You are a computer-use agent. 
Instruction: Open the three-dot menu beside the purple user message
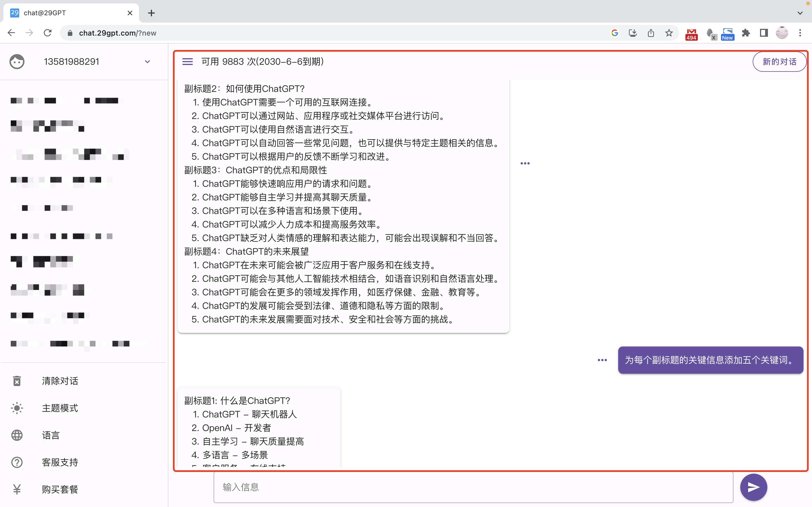[602, 360]
